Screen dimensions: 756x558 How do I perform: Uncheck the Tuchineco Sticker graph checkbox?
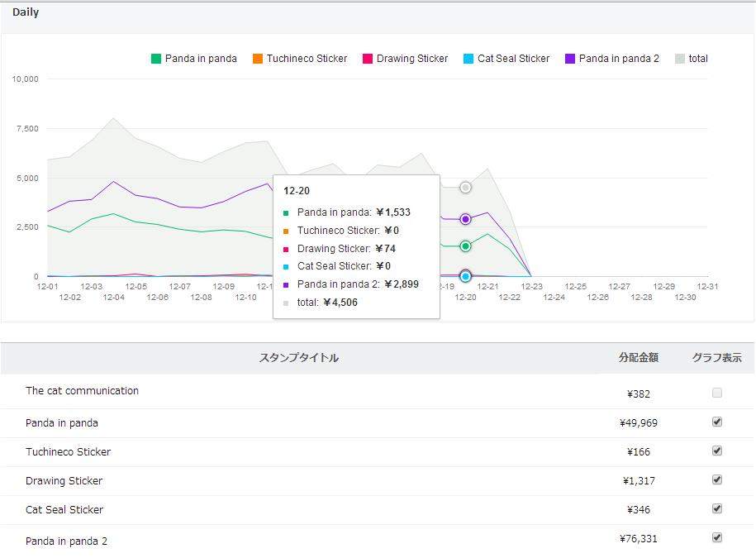point(717,451)
